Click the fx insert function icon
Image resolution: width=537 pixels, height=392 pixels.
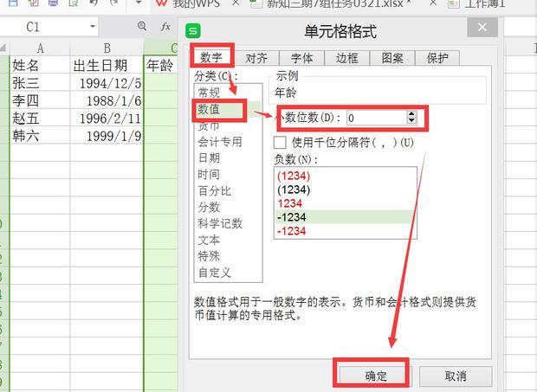[x=165, y=28]
